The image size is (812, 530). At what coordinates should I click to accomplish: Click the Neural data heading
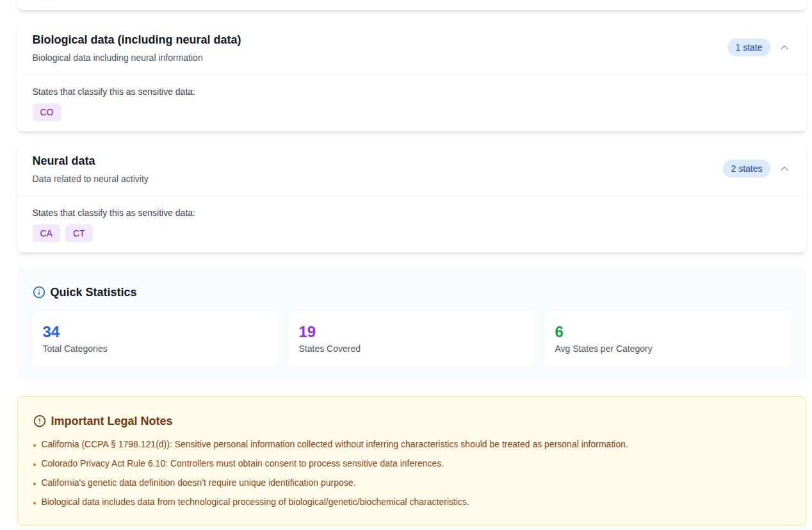63,161
